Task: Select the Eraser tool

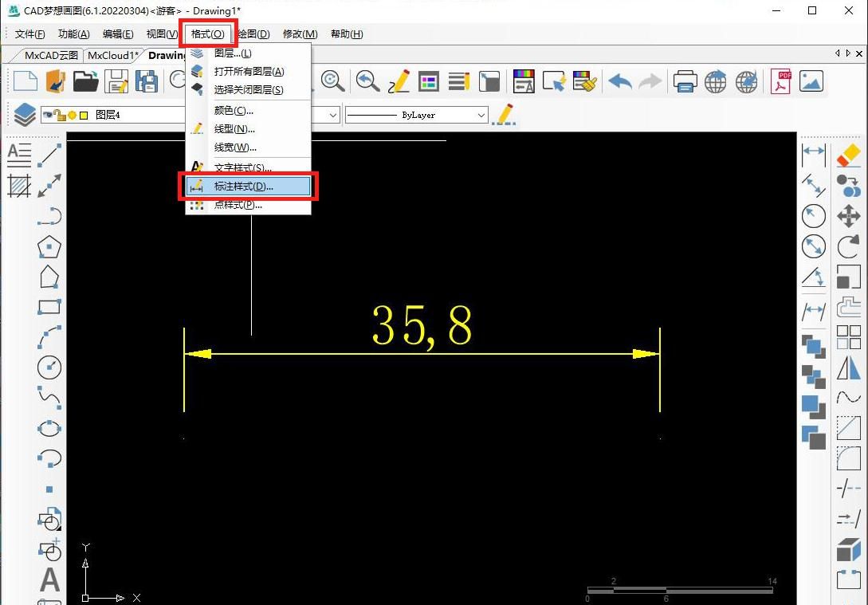Action: pyautogui.click(x=849, y=155)
